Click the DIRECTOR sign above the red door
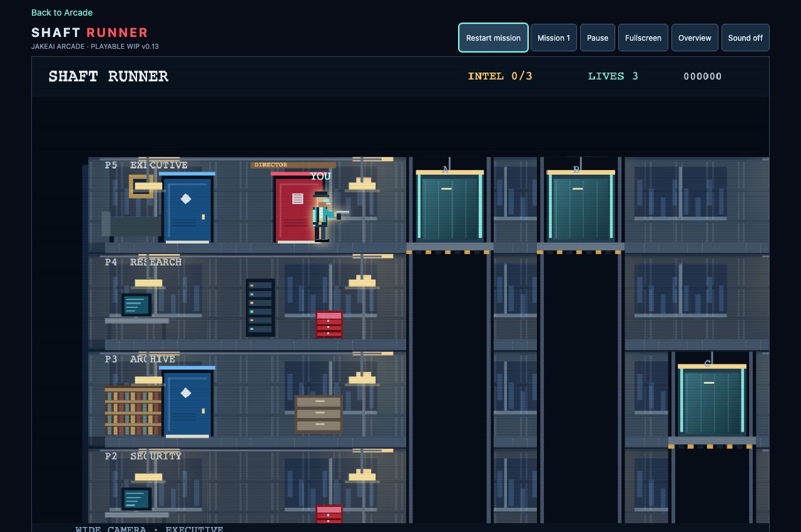The width and height of the screenshot is (801, 532). [x=293, y=165]
